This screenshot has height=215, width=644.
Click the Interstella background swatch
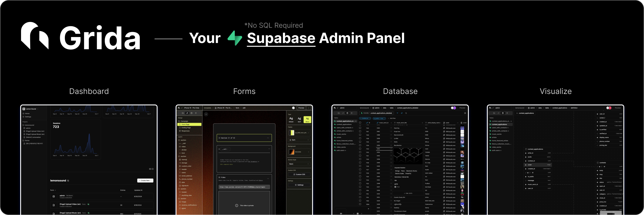(292, 152)
